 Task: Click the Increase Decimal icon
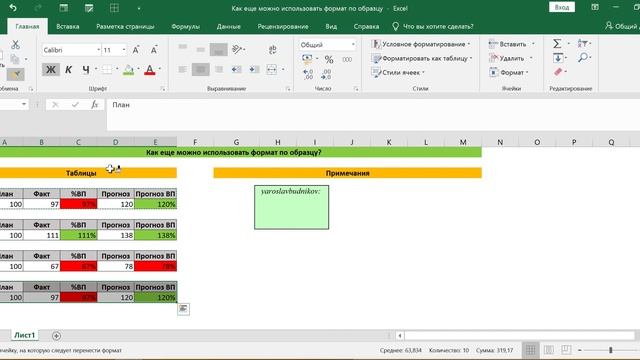(308, 74)
